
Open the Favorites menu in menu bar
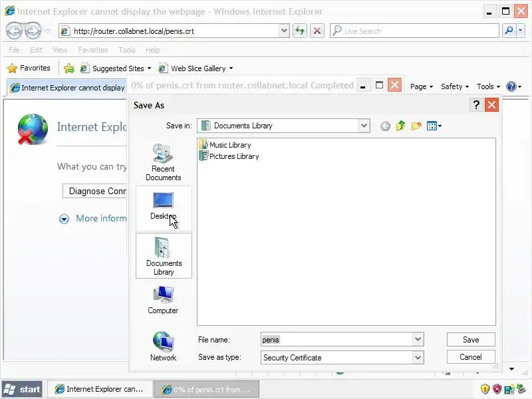coord(92,50)
